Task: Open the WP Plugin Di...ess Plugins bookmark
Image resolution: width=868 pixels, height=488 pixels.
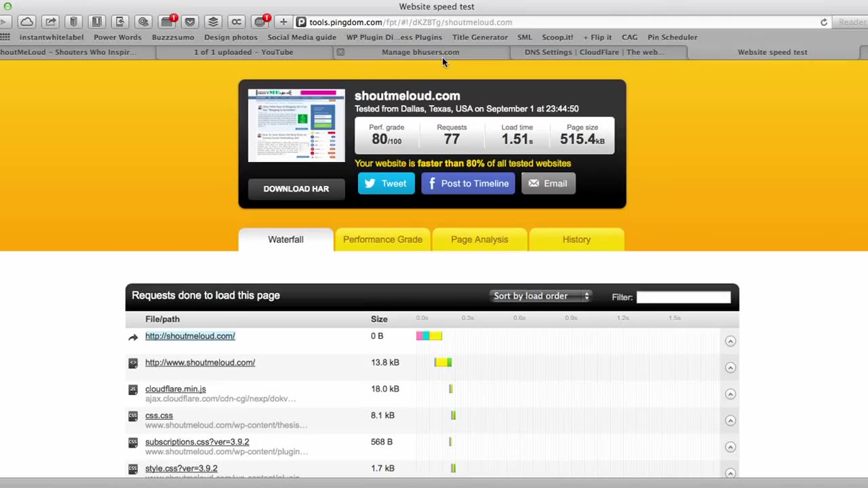Action: pyautogui.click(x=394, y=37)
